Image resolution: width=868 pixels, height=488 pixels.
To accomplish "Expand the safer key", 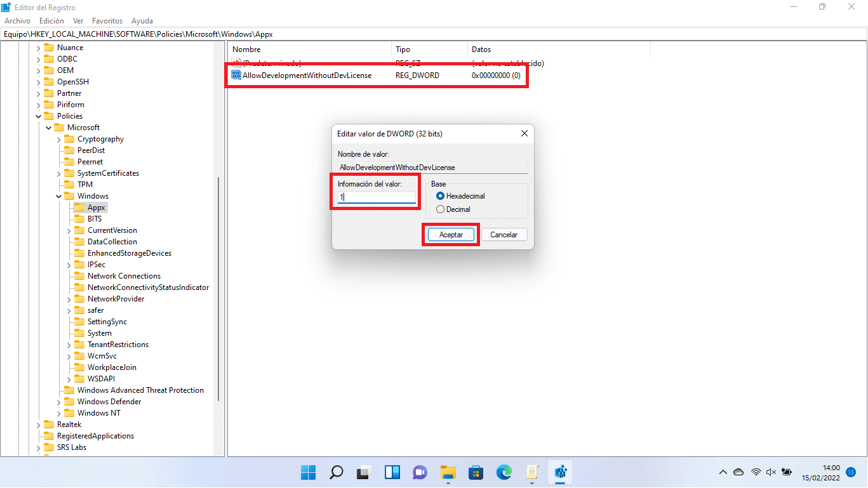I will coord(69,310).
